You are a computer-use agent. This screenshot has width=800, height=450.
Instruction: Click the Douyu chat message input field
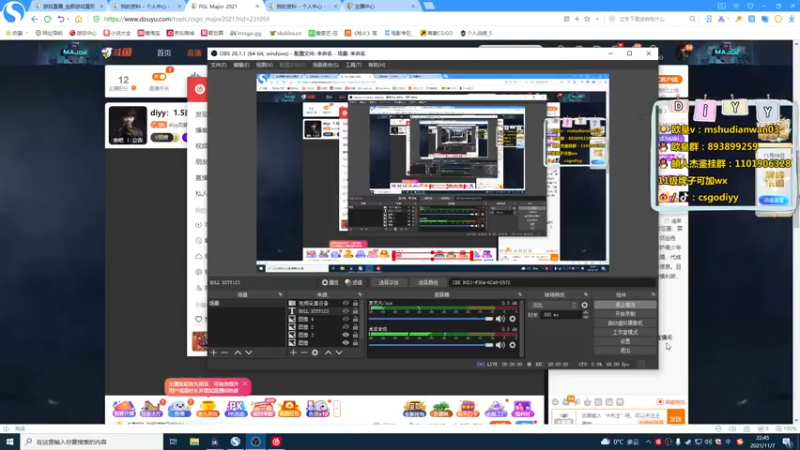pos(623,418)
